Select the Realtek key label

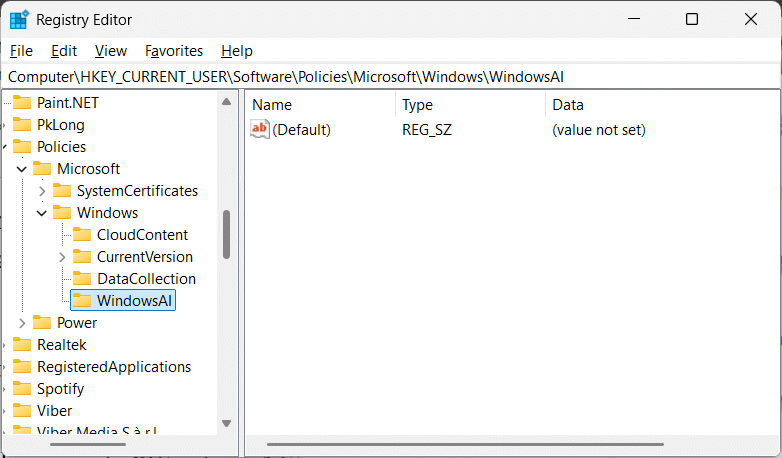click(62, 344)
